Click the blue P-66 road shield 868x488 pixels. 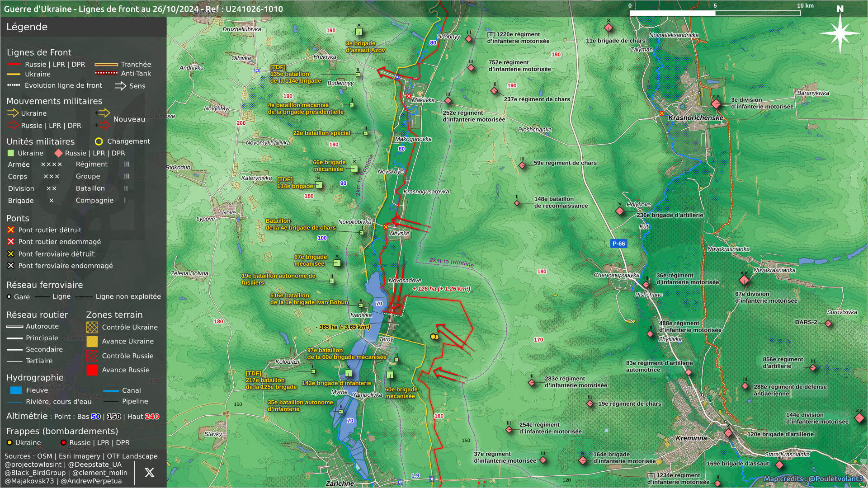pyautogui.click(x=618, y=244)
